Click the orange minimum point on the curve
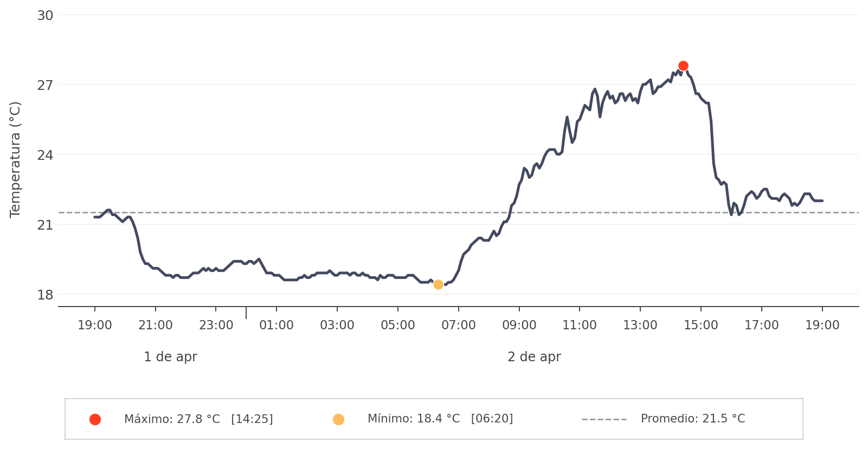This screenshot has height=449, width=868. (438, 285)
